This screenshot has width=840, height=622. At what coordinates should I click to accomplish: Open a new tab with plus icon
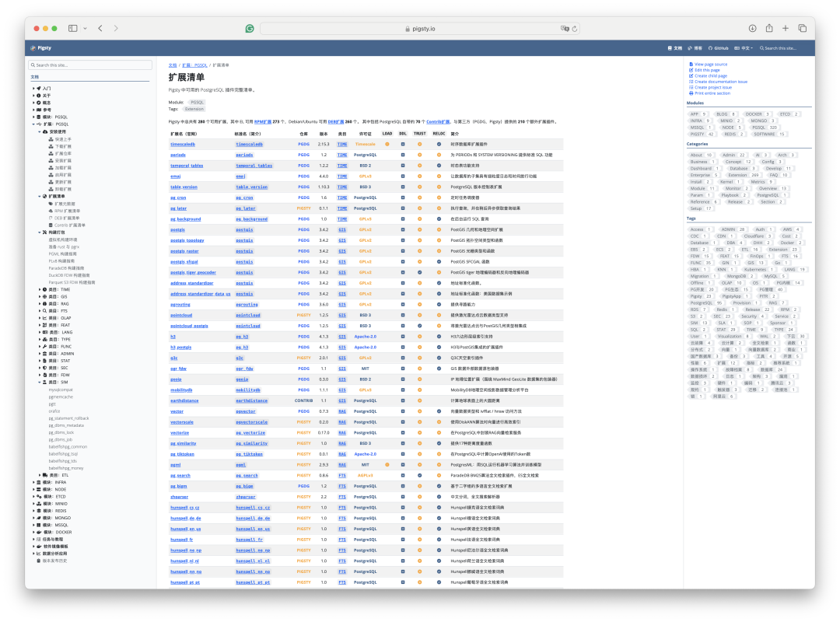click(x=786, y=29)
